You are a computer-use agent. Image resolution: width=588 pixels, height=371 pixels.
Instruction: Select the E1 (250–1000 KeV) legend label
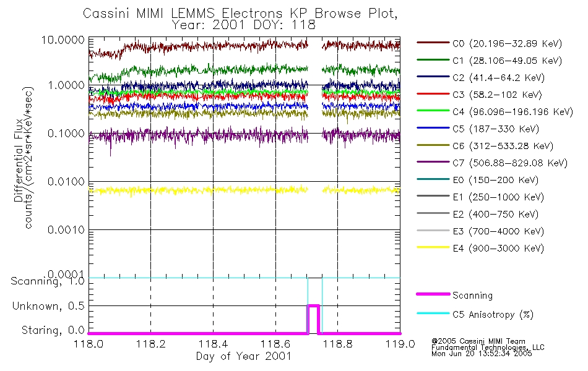(x=498, y=197)
